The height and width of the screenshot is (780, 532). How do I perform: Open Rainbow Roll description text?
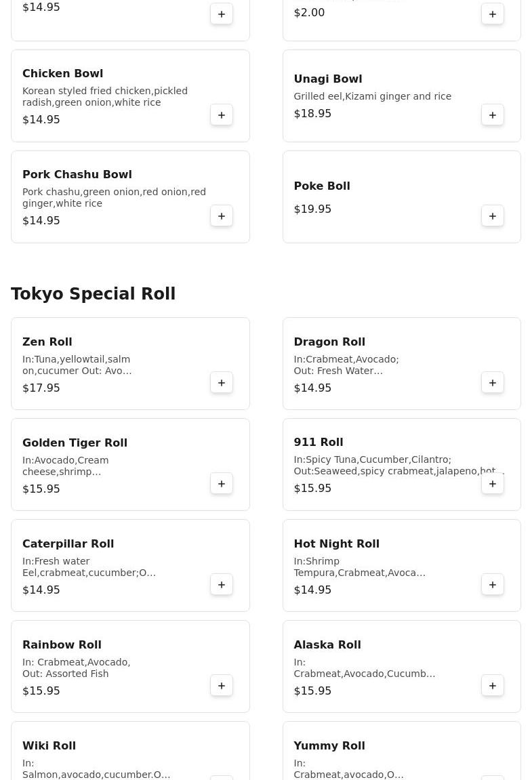pyautogui.click(x=76, y=668)
